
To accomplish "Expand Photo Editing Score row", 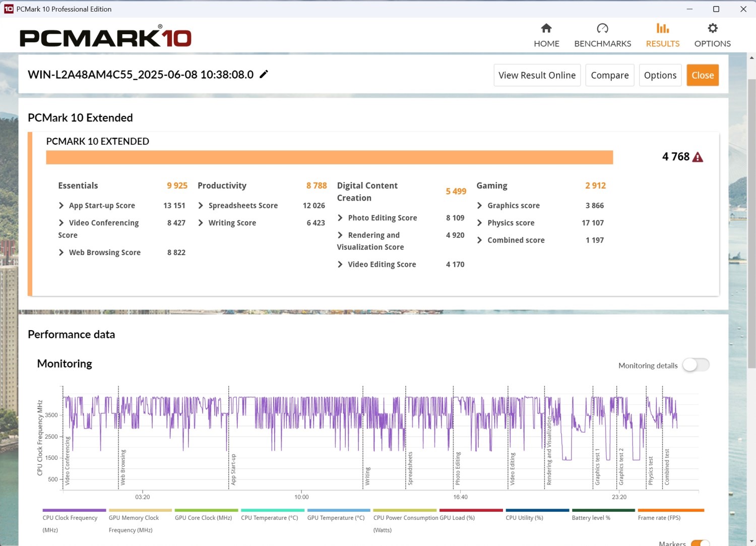I will (340, 218).
